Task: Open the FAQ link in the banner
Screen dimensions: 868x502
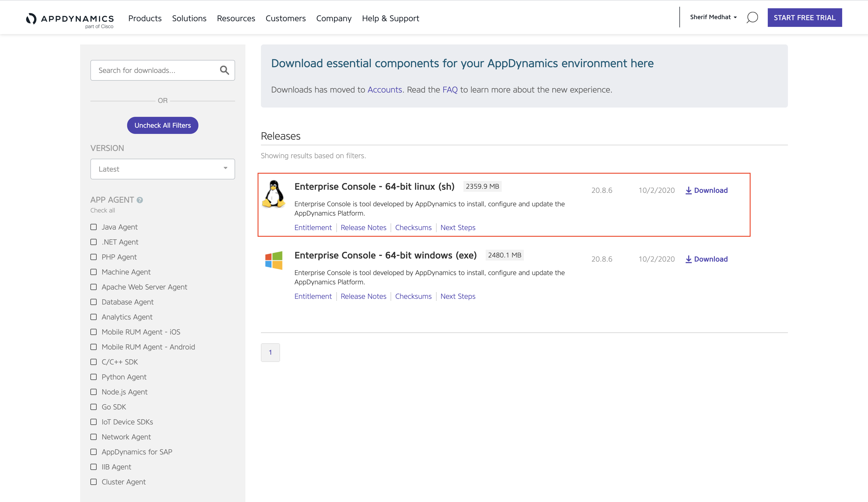Action: (x=450, y=90)
